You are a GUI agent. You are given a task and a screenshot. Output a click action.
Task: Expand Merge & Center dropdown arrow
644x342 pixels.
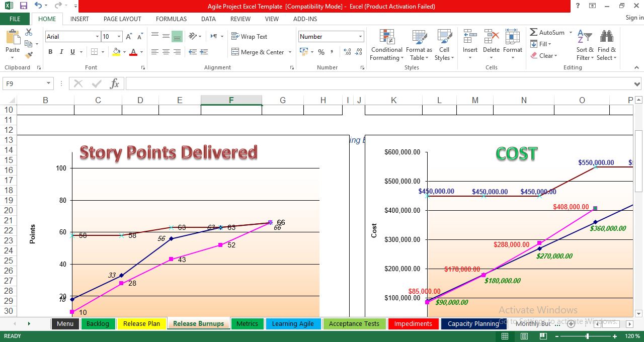click(289, 52)
